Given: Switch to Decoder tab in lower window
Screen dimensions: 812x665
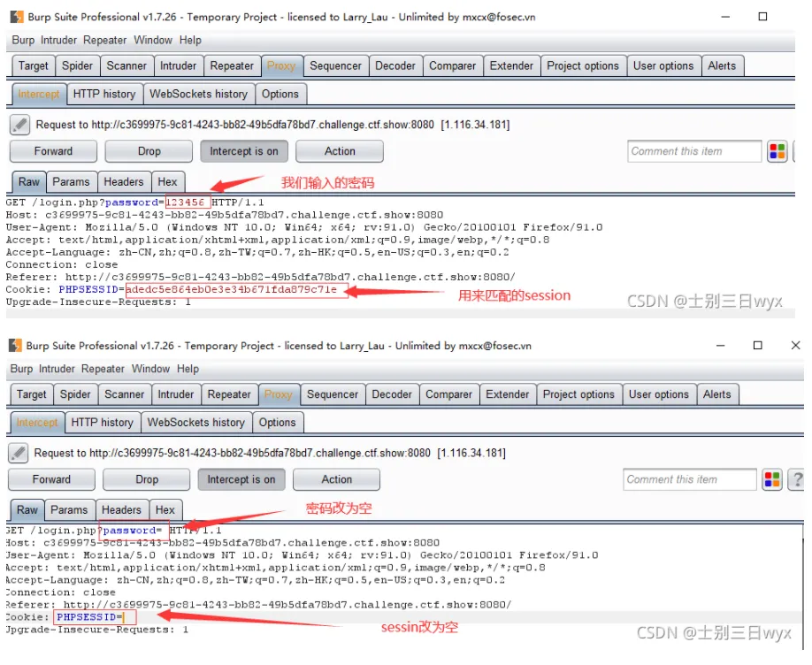Looking at the screenshot, I should point(392,394).
